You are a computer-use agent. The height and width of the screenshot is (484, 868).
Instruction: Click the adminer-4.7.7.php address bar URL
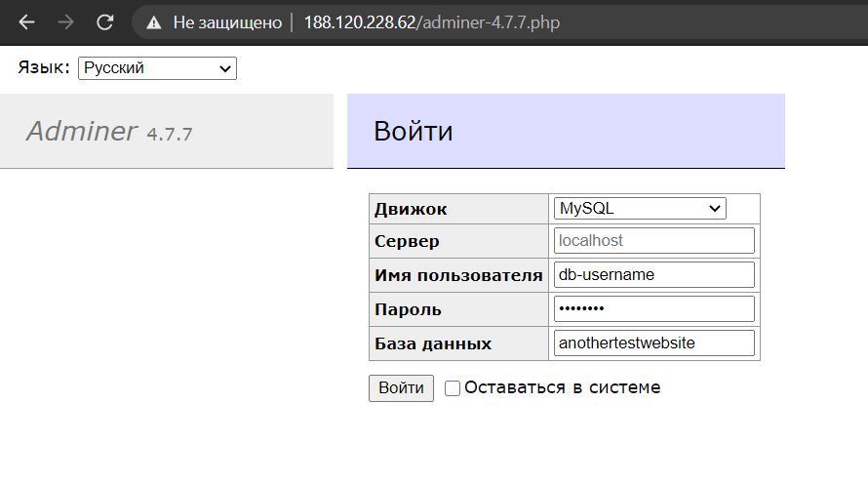point(432,22)
